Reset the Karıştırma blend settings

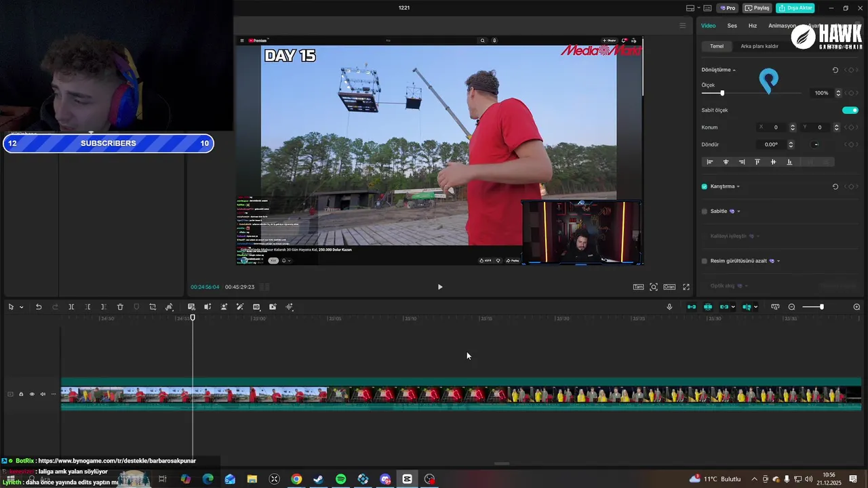point(835,186)
